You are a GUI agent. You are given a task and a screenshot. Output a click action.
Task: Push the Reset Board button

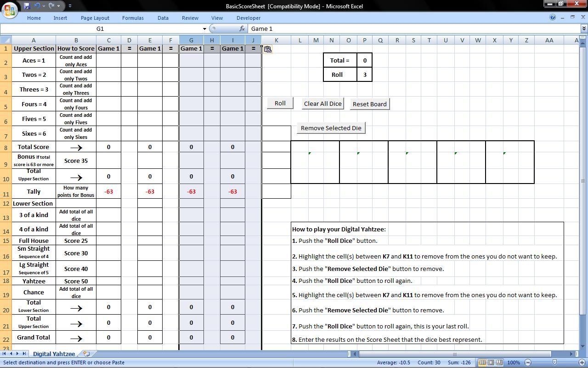(370, 104)
